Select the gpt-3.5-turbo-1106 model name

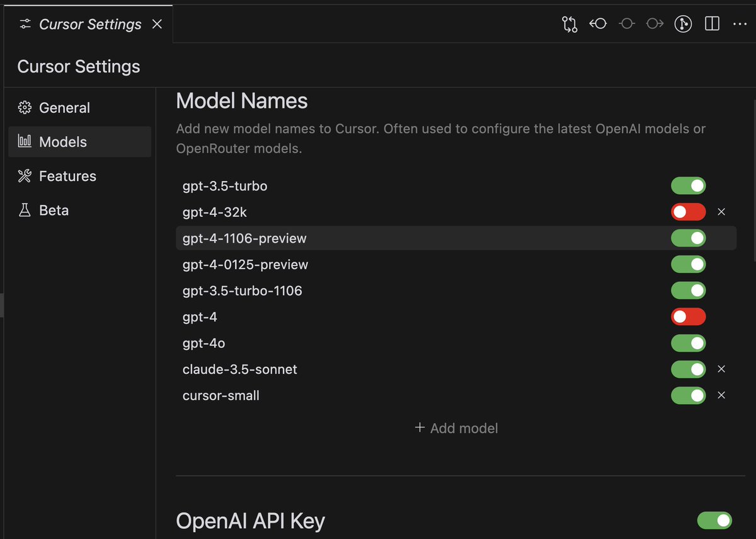pos(242,291)
